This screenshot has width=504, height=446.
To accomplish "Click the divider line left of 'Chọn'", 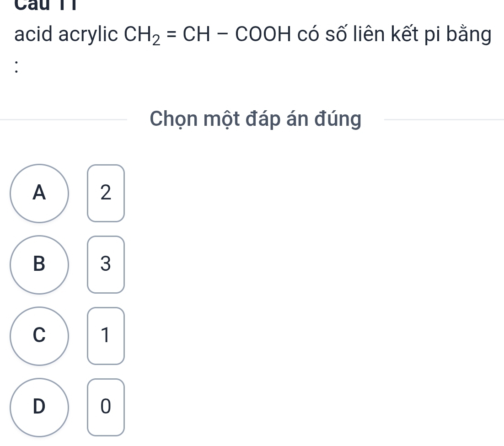I will (x=64, y=120).
